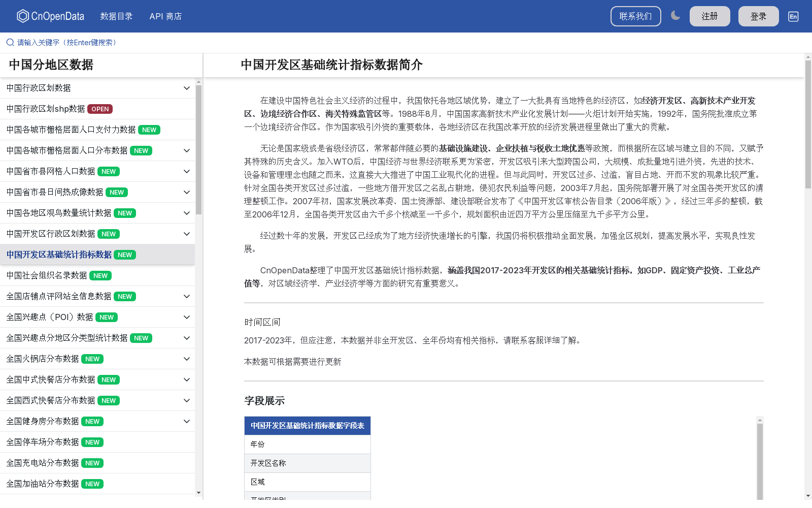The image size is (812, 508).
Task: Expand 全国火锅店分布数据 chevron
Action: click(187, 359)
